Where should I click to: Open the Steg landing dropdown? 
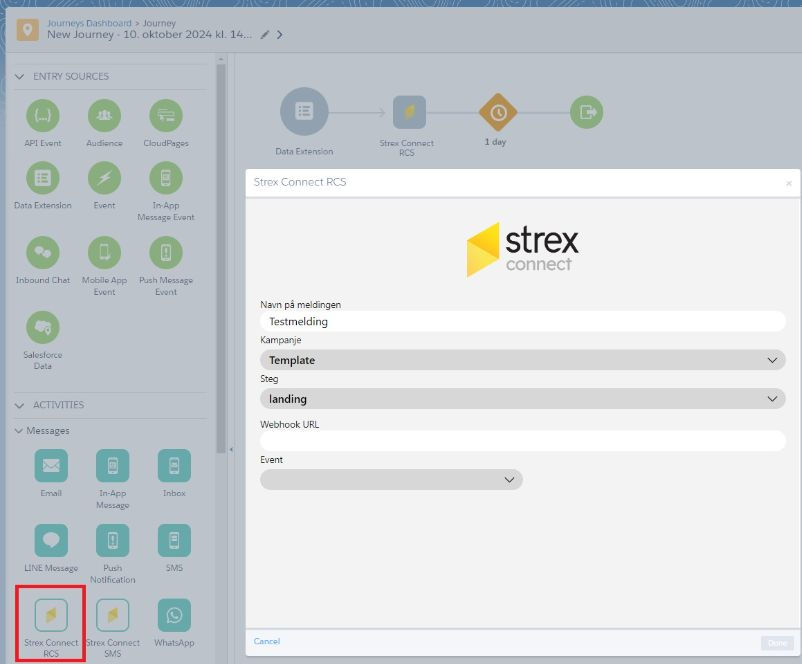(x=523, y=399)
